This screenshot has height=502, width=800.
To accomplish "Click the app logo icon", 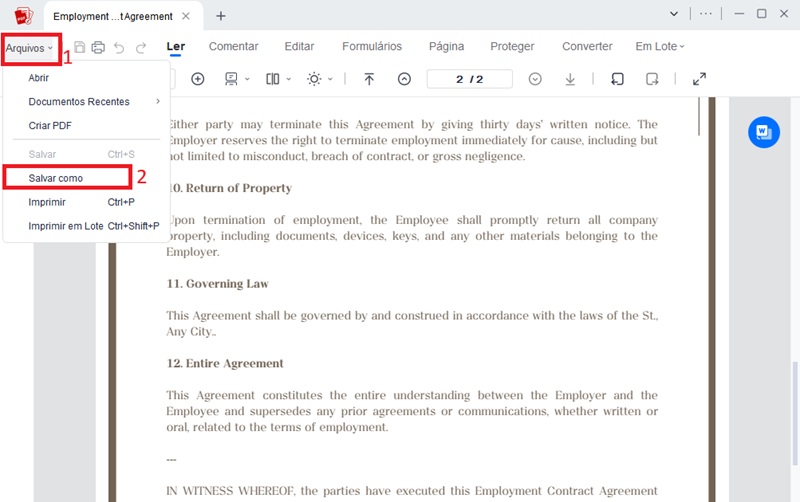I will (23, 16).
